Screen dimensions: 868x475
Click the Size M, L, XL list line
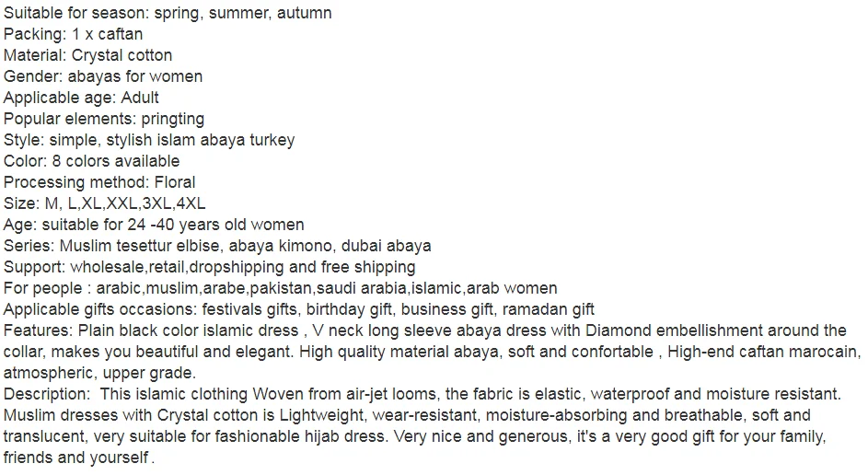coord(105,203)
